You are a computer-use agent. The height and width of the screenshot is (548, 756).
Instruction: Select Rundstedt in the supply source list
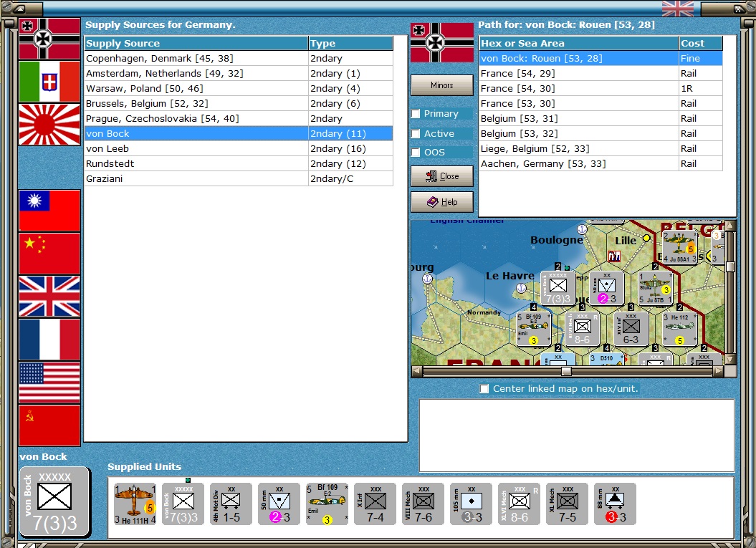pyautogui.click(x=196, y=163)
